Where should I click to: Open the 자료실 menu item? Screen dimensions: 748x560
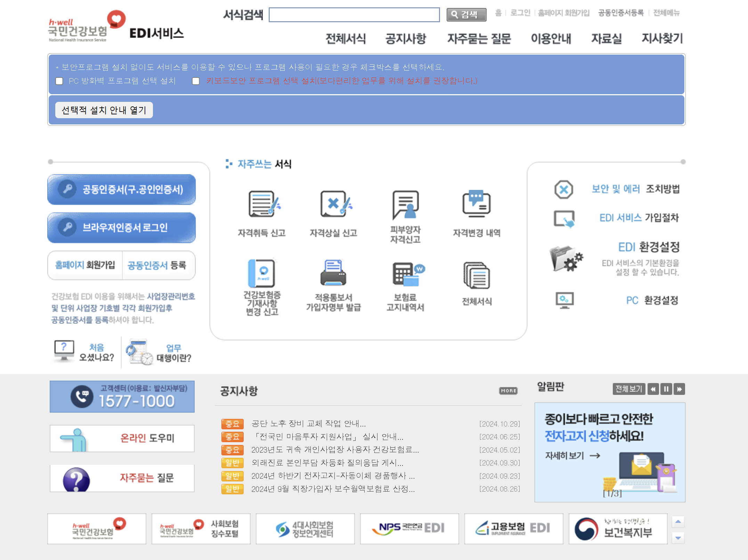(x=606, y=38)
